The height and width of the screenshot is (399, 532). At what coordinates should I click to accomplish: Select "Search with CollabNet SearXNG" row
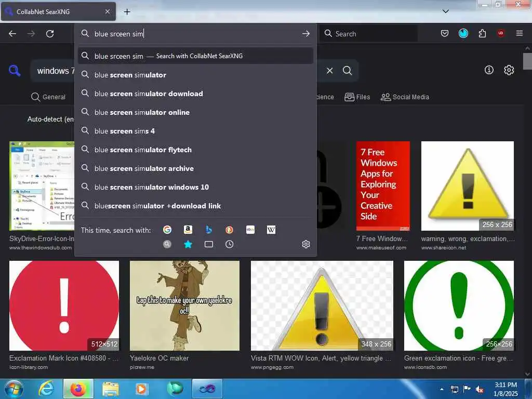point(195,56)
